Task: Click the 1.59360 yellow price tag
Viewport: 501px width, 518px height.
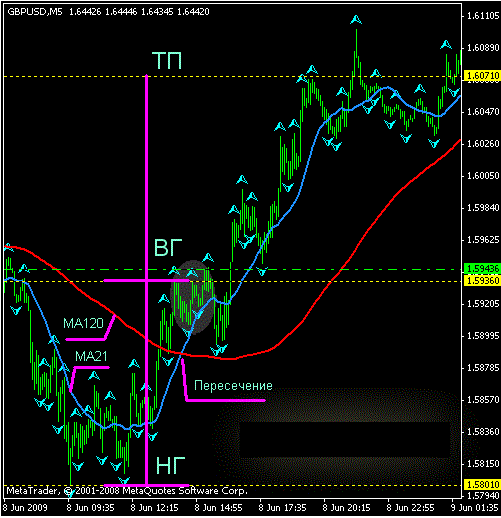Action: tap(482, 281)
